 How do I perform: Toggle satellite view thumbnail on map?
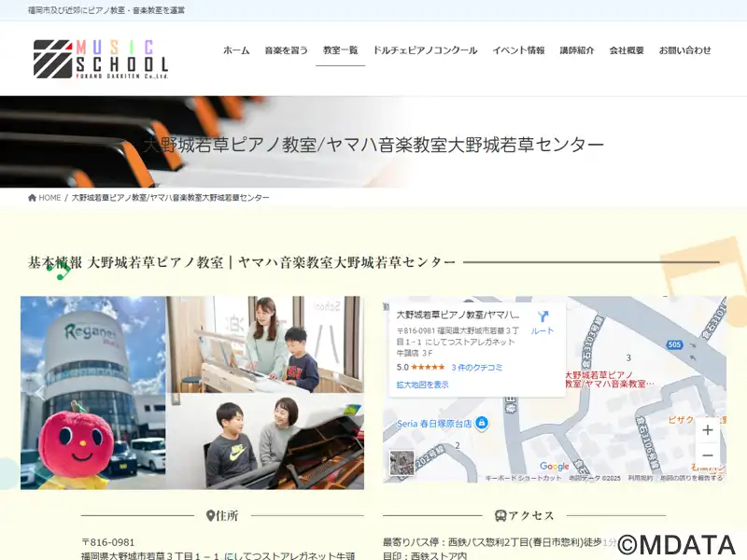[402, 462]
